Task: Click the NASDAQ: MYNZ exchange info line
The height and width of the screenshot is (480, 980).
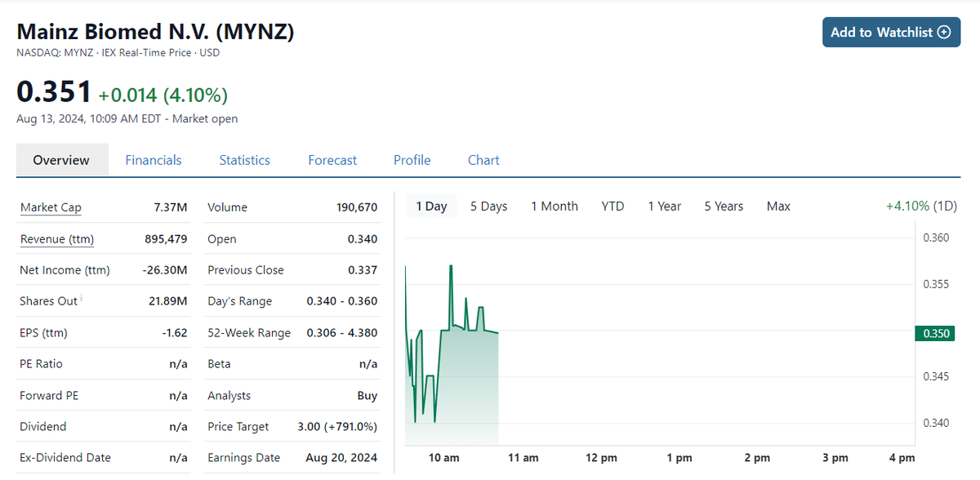Action: point(118,53)
